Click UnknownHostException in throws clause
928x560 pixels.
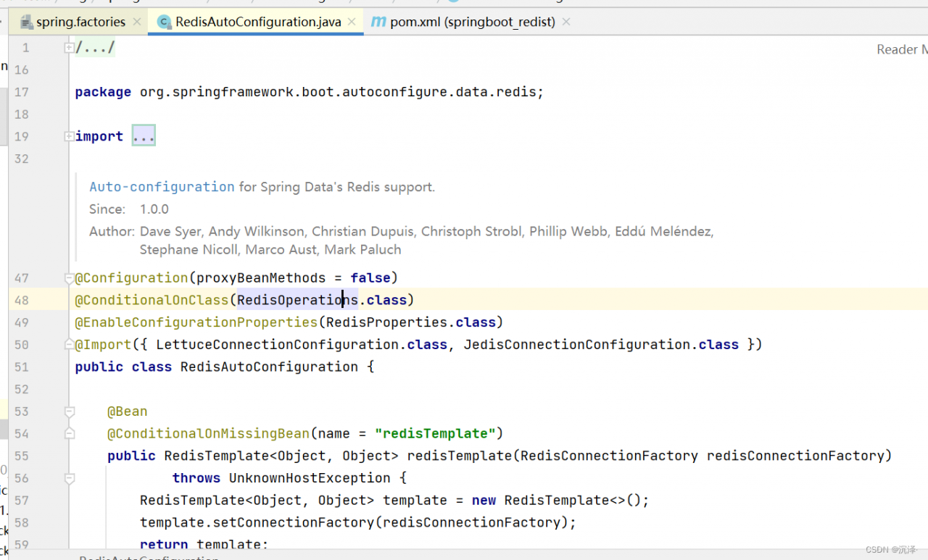click(x=310, y=478)
